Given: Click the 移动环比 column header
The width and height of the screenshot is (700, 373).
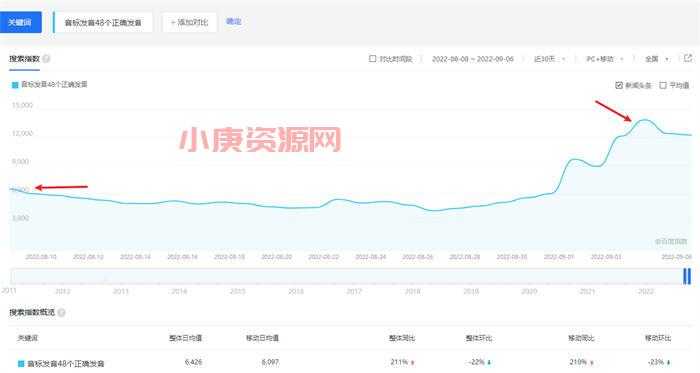Looking at the screenshot, I should coord(658,338).
